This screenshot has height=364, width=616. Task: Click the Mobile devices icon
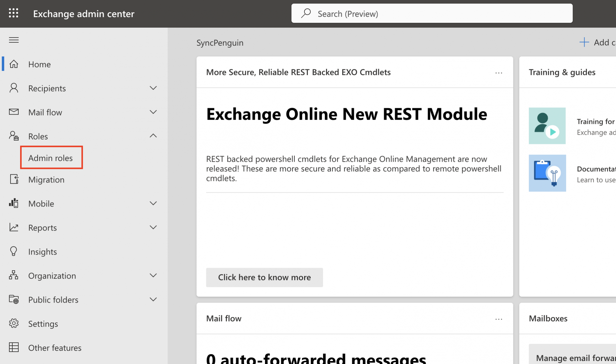(14, 203)
